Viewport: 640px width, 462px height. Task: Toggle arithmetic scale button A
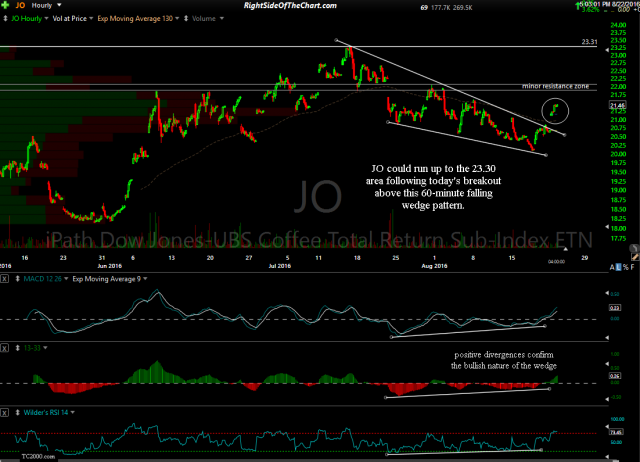click(612, 267)
